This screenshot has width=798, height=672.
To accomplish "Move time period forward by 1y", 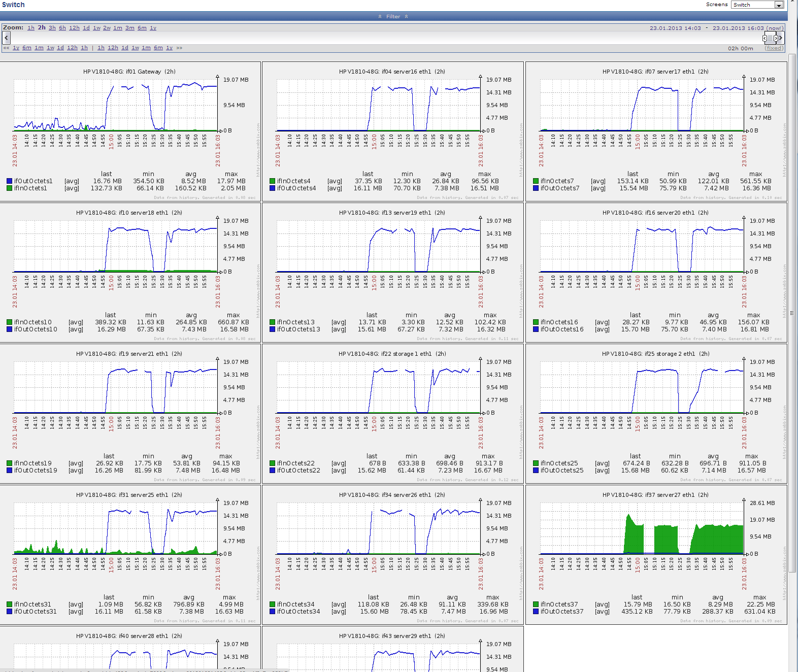I will pyautogui.click(x=170, y=48).
